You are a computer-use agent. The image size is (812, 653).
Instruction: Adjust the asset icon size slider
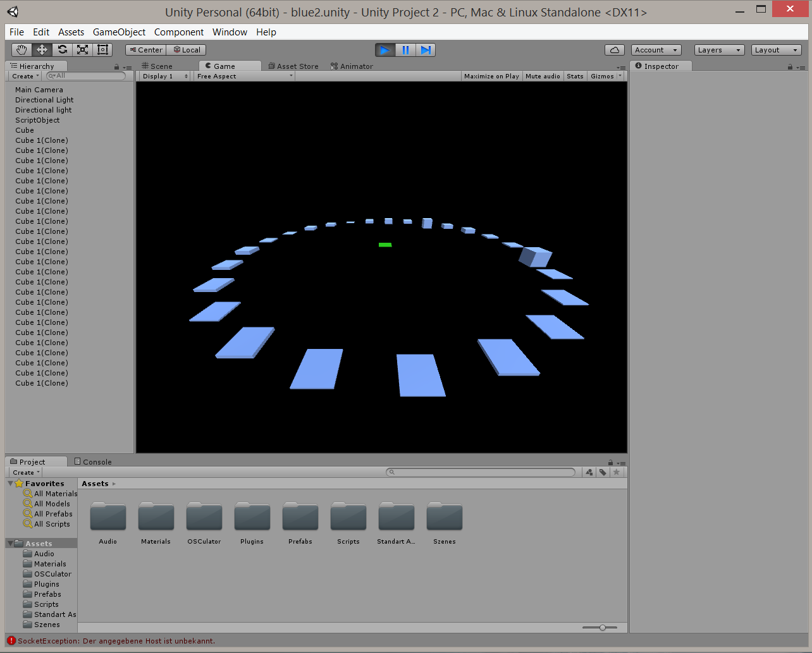click(603, 628)
